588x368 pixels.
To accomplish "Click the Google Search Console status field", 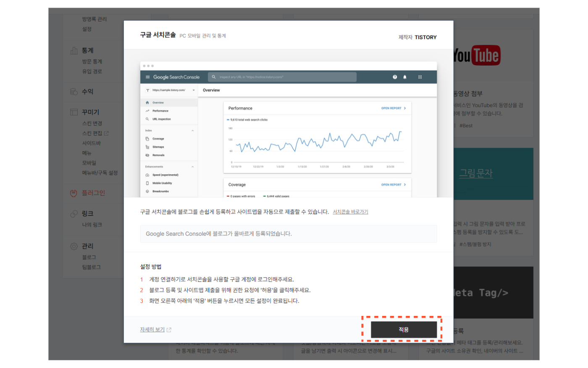I will [x=288, y=234].
